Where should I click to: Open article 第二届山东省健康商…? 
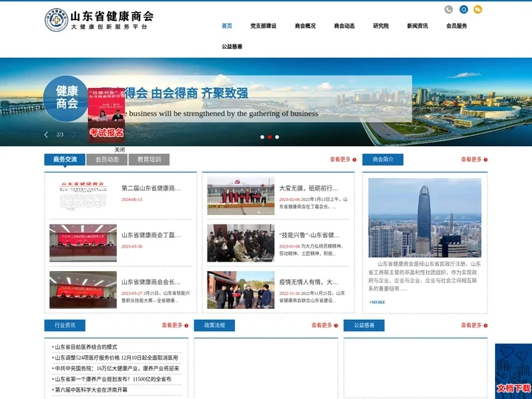click(x=151, y=188)
